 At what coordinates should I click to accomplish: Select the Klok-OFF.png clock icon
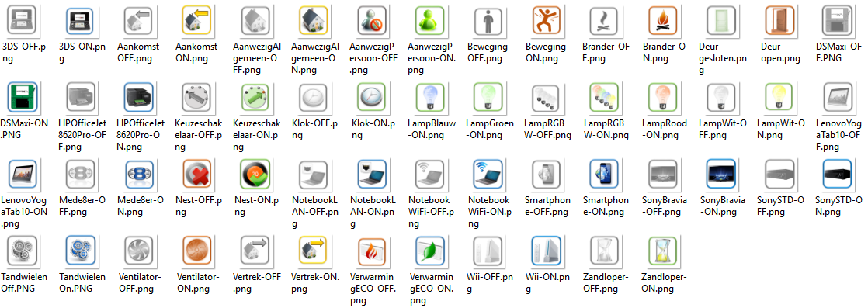pos(314,97)
